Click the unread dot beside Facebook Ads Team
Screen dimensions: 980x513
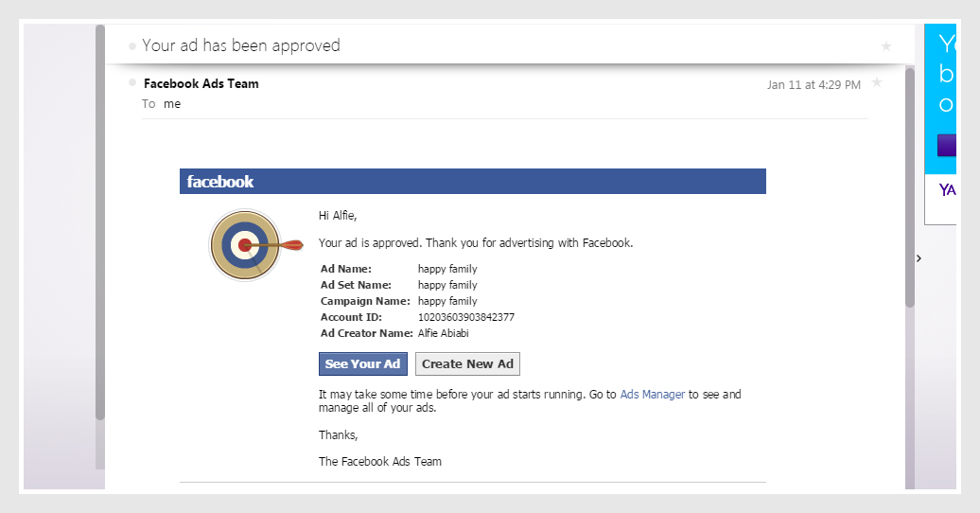(132, 83)
